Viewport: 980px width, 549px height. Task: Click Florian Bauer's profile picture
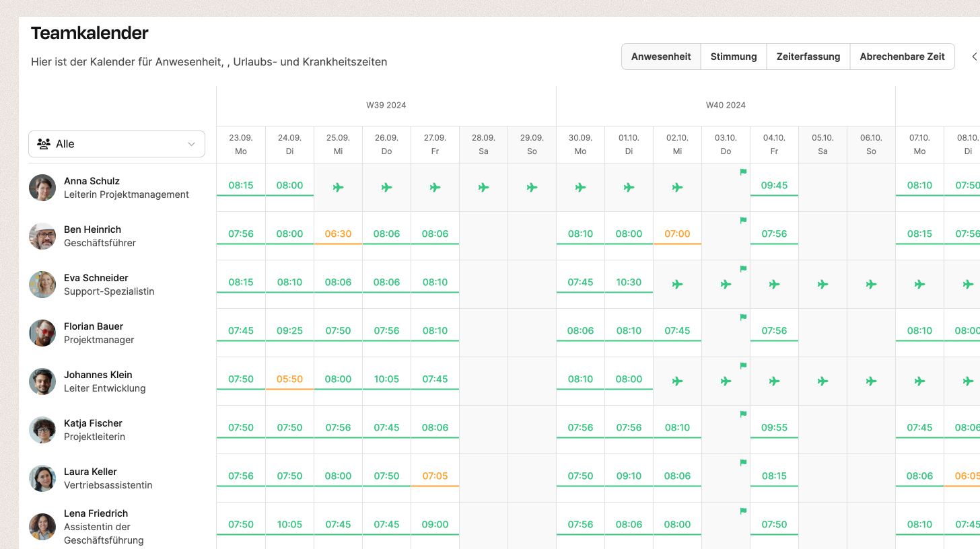(x=42, y=333)
